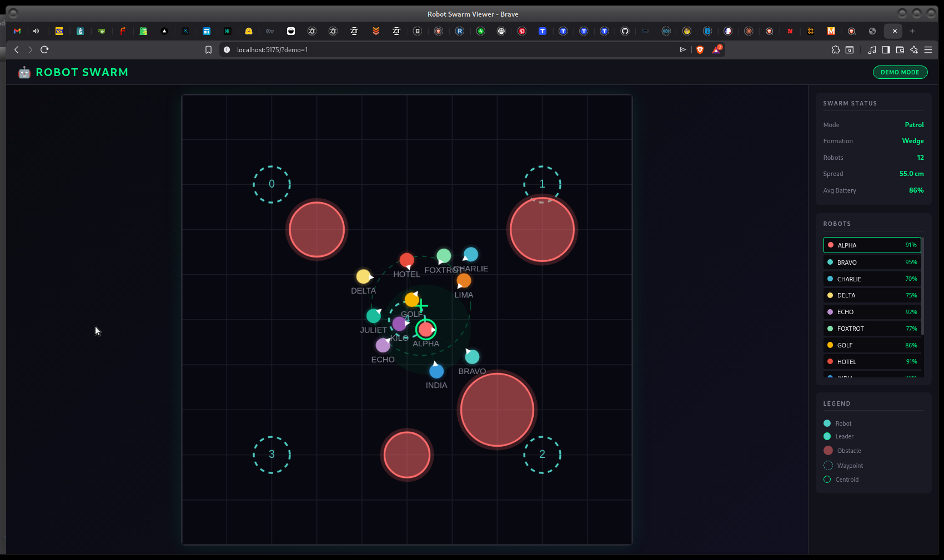
Task: Click the INDIA robot dot on the map
Action: pyautogui.click(x=436, y=371)
